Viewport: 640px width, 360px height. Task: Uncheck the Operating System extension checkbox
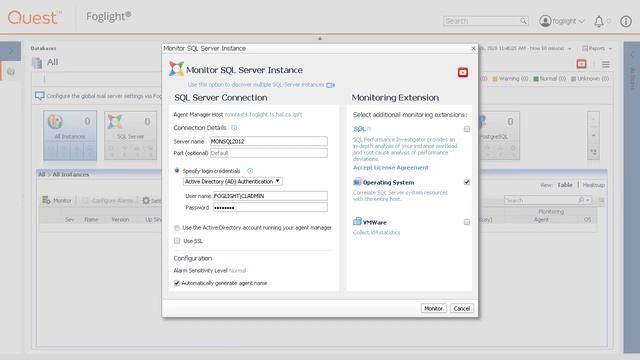467,182
